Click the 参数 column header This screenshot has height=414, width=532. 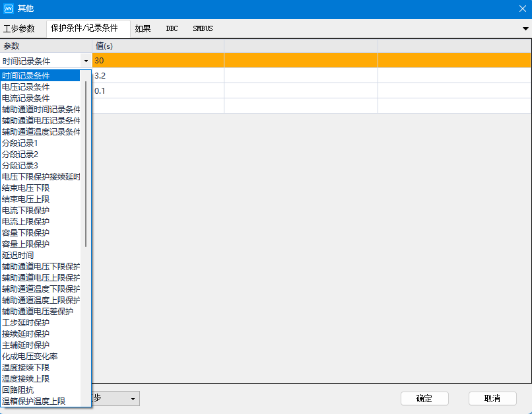coord(46,46)
